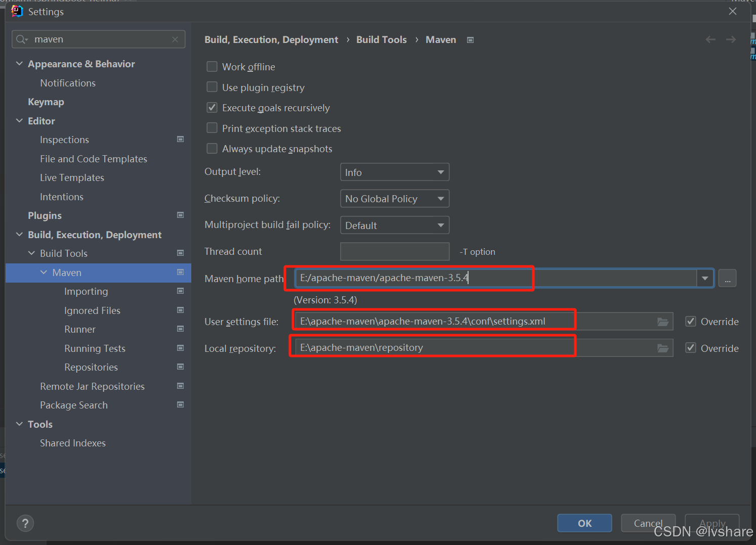Click the project-level icon beside Remote Jar Repositories

coord(180,386)
